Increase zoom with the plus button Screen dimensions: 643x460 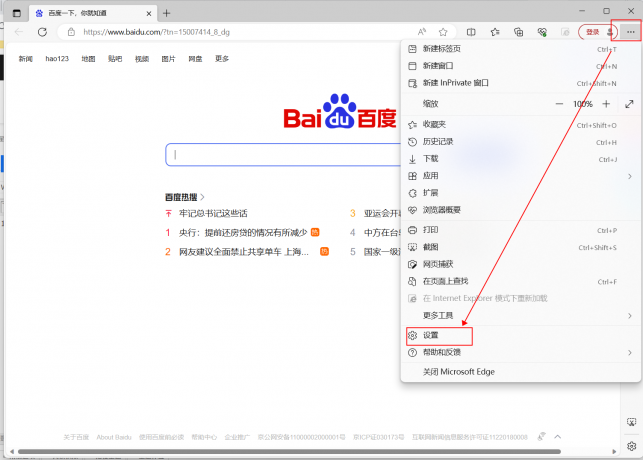(x=606, y=104)
